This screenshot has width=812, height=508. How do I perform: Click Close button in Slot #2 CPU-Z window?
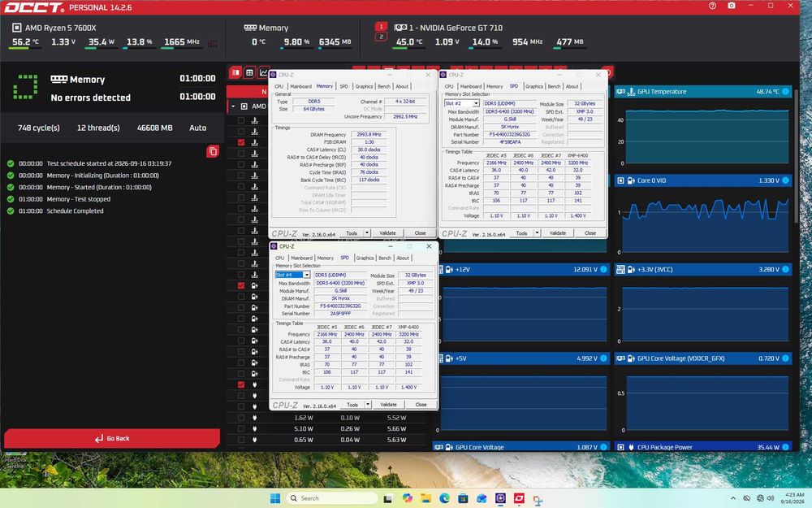coord(590,233)
